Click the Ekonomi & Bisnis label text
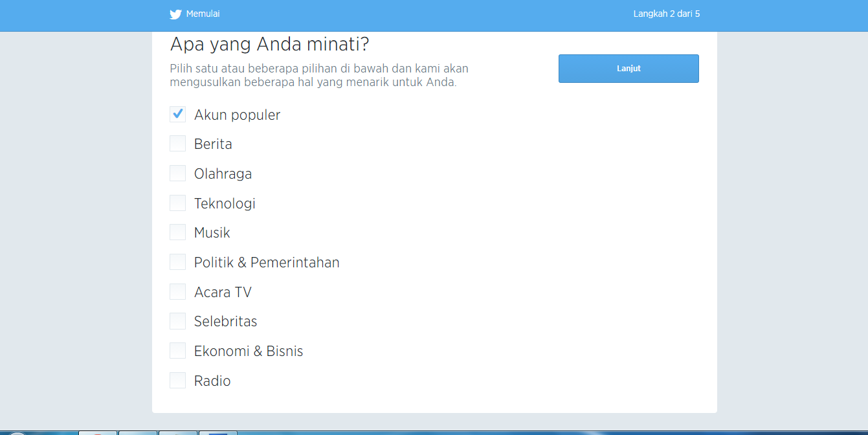The width and height of the screenshot is (868, 435). click(x=249, y=351)
